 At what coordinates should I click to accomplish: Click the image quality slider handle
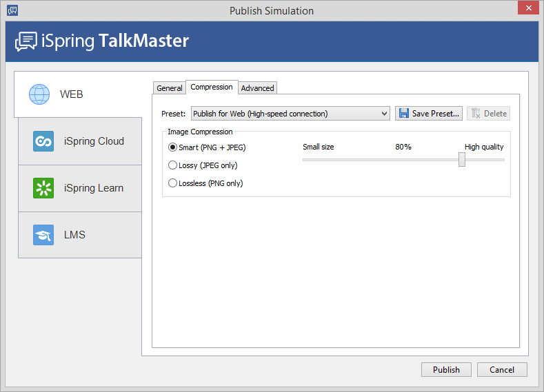click(x=462, y=160)
